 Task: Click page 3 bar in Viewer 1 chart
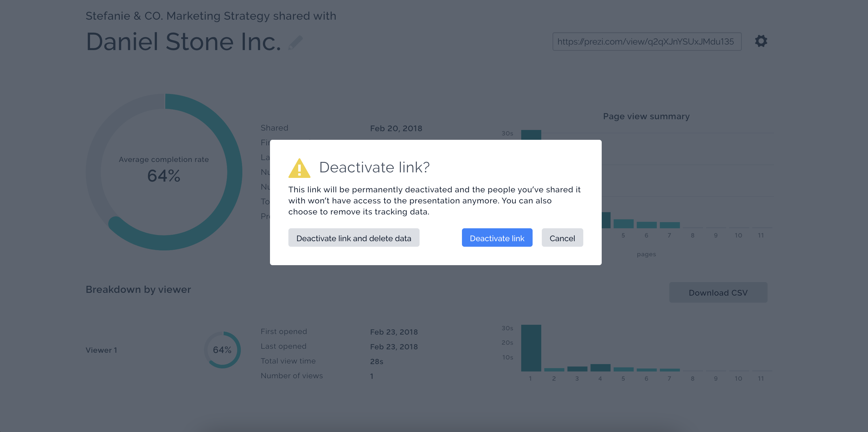(577, 369)
